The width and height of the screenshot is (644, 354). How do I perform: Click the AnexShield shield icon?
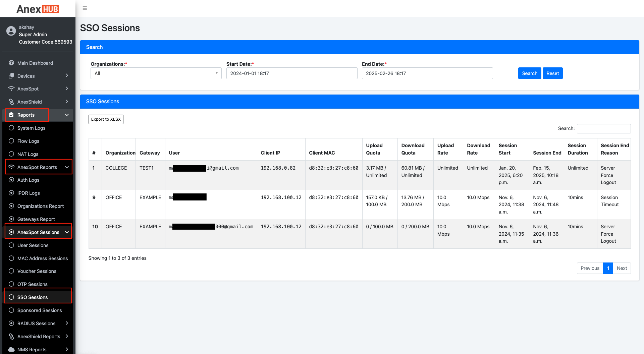click(x=11, y=102)
